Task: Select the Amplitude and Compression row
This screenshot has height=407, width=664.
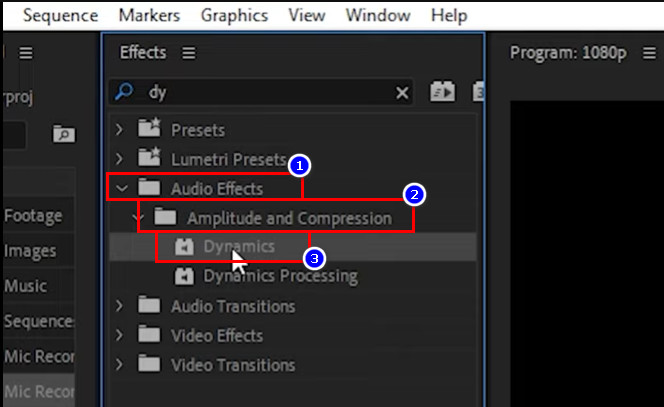Action: (x=293, y=218)
